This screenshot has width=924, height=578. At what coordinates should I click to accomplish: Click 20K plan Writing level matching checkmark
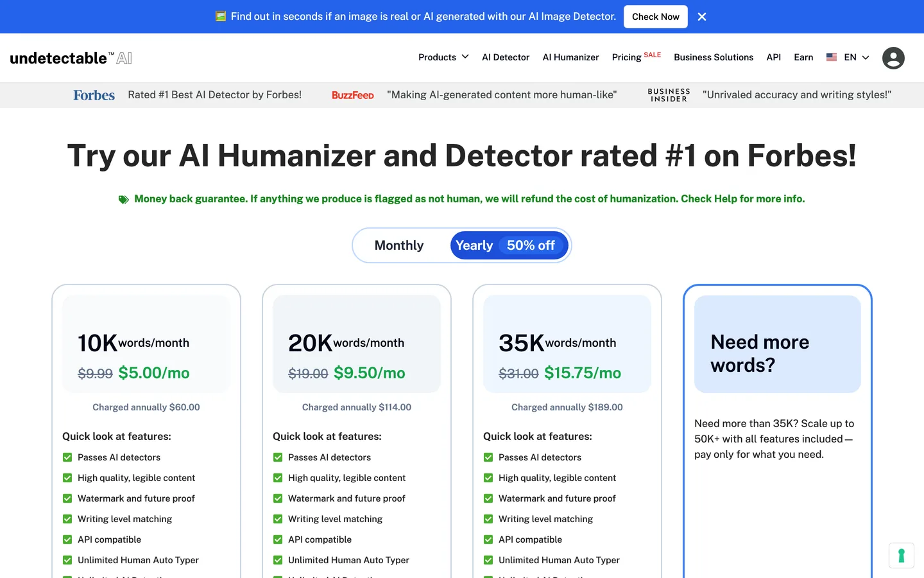coord(278,519)
